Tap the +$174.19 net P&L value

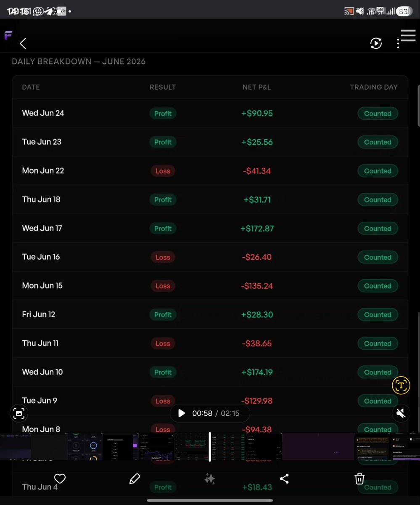257,372
